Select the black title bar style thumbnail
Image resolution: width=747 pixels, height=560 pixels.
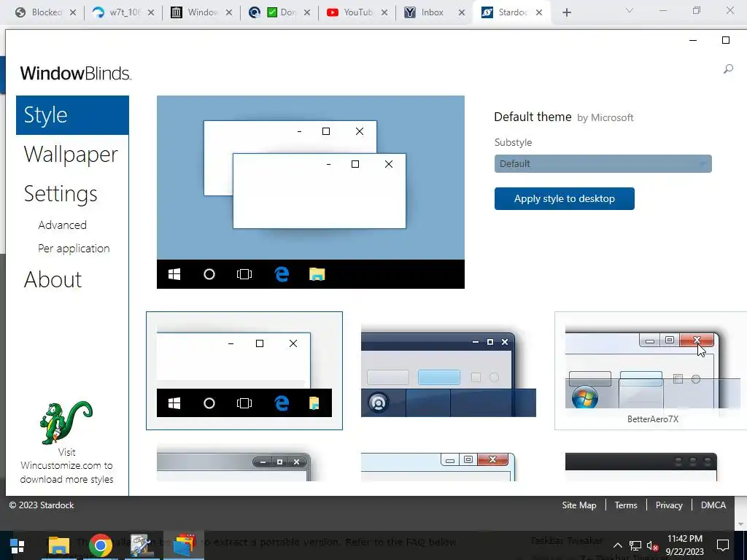(640, 467)
